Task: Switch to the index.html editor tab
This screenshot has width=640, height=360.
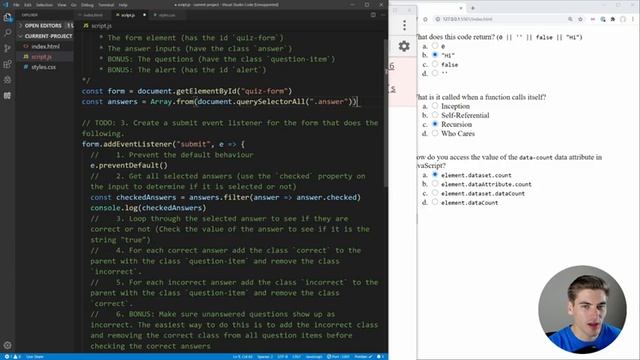Action: pos(93,15)
